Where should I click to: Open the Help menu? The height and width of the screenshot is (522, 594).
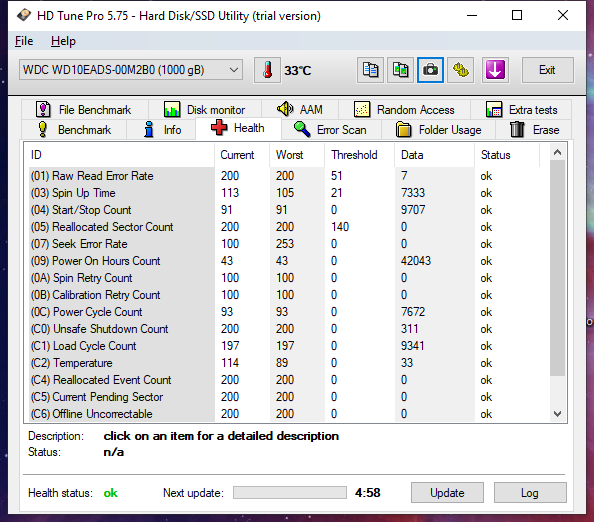point(63,41)
